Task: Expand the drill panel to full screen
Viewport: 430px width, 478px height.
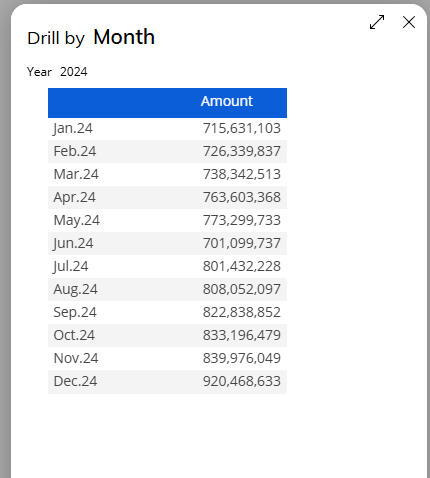Action: tap(377, 22)
